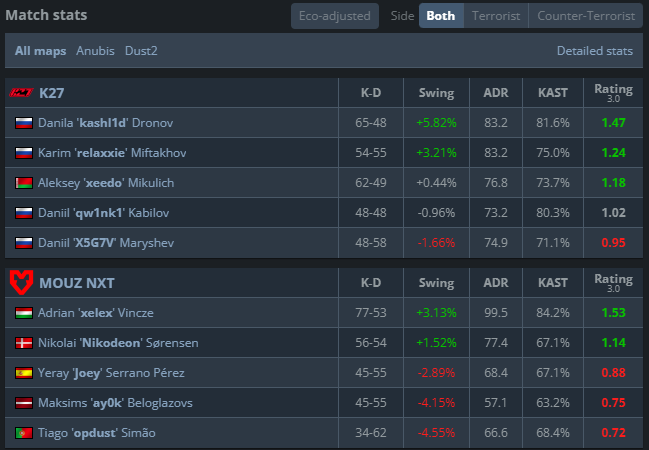Click the Danish flag next to Nikodeon
The image size is (649, 450).
pos(24,343)
